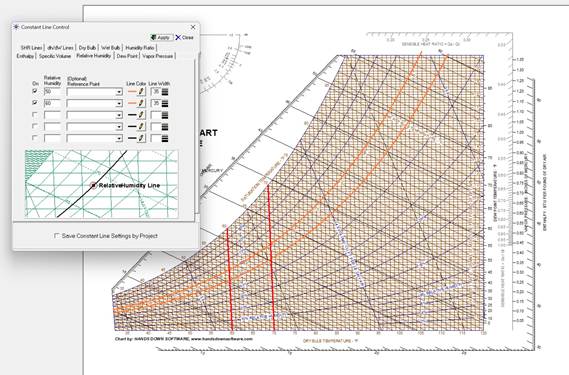Open line color picker for second row
The image size is (569, 375).
point(142,103)
